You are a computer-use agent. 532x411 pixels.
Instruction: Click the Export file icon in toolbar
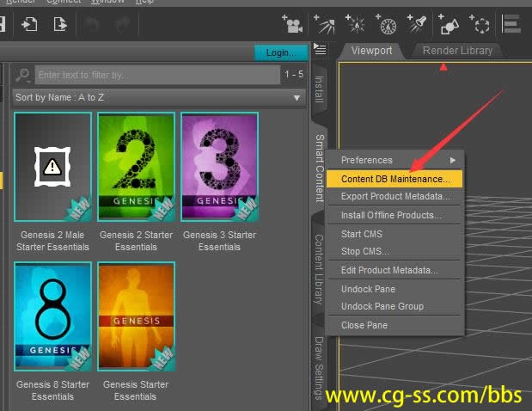(x=60, y=24)
